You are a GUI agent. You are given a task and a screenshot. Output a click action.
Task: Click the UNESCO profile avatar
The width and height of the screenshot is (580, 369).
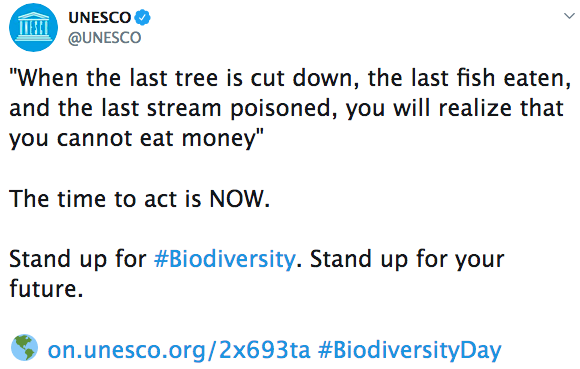[33, 27]
